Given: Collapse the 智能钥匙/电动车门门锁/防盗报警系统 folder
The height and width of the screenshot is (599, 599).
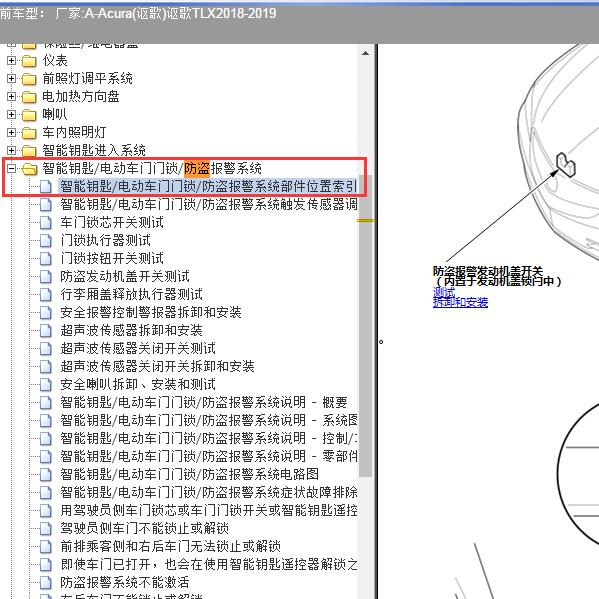Looking at the screenshot, I should (x=11, y=168).
